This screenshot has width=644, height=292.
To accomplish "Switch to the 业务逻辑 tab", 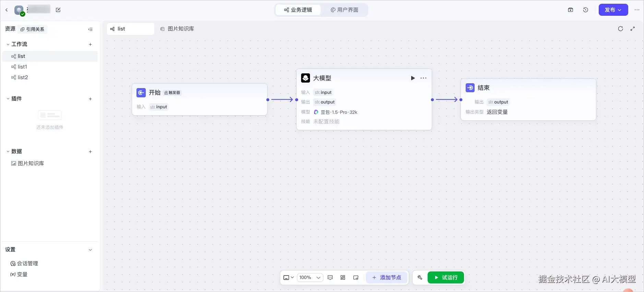I will (x=298, y=10).
